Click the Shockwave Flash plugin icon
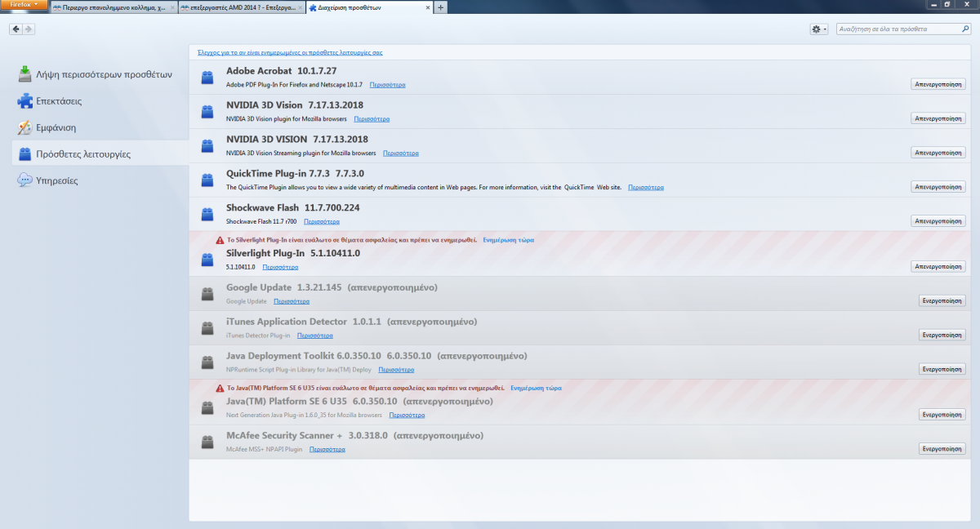This screenshot has height=529, width=980. click(207, 216)
